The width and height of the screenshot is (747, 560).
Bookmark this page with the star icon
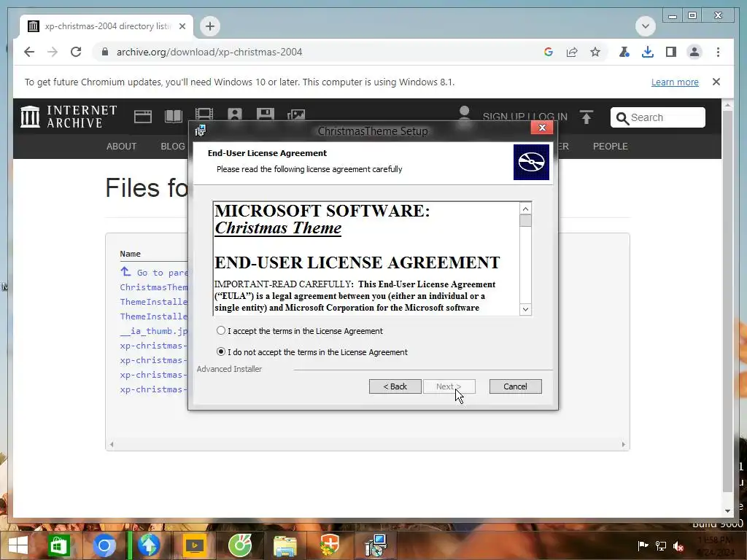[595, 52]
